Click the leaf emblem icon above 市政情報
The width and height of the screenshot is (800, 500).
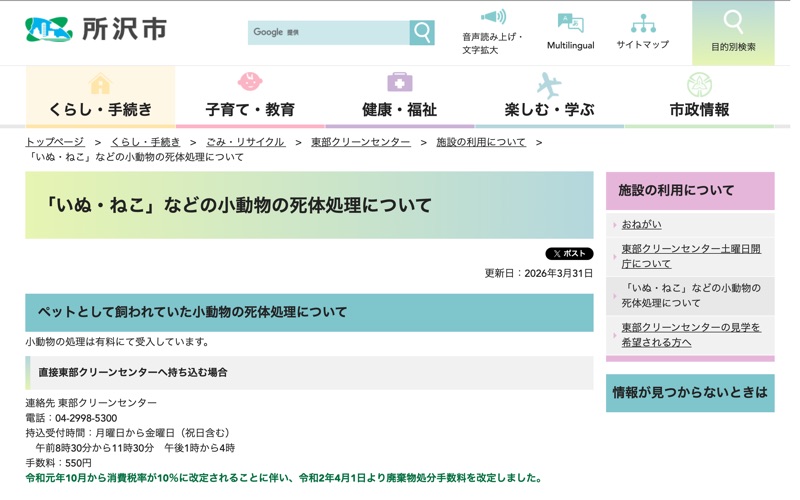coord(699,85)
